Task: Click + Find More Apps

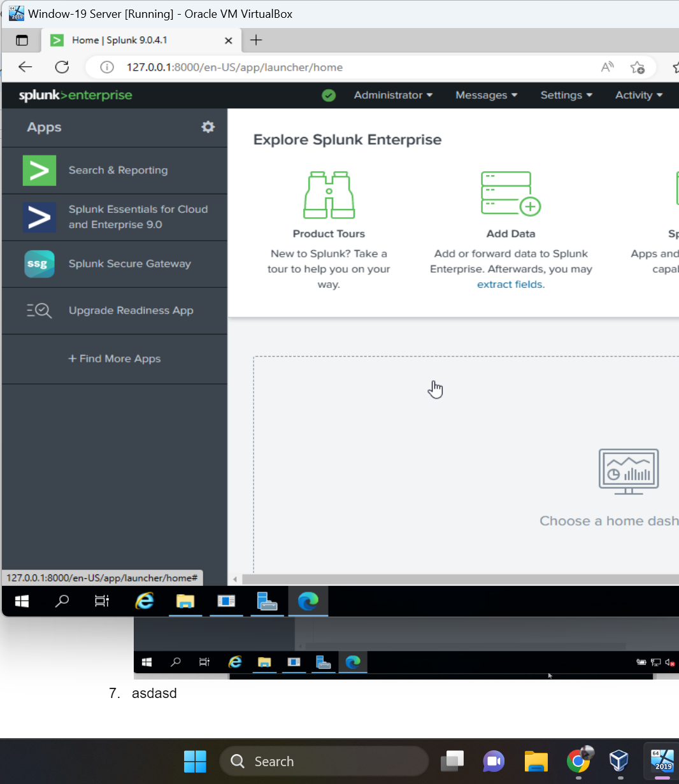Action: [115, 359]
